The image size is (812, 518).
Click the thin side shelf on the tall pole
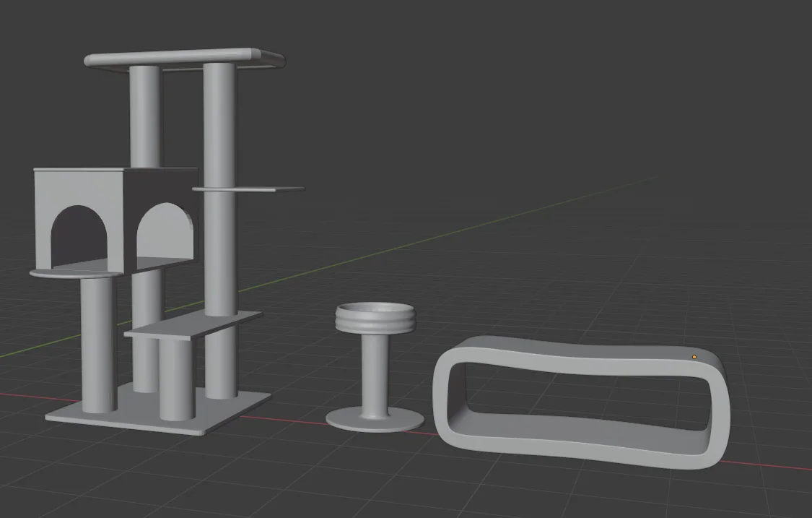click(x=248, y=189)
